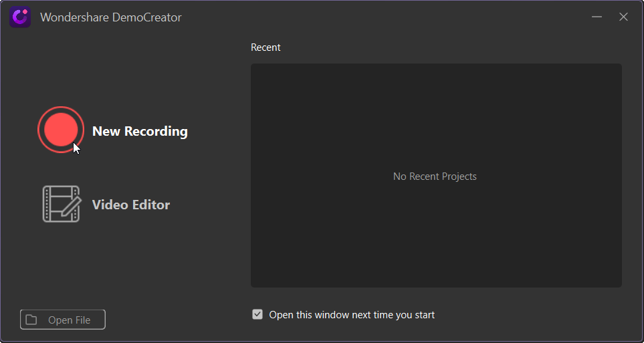Click the DemoCreator logo in title bar
The width and height of the screenshot is (644, 343).
click(20, 17)
